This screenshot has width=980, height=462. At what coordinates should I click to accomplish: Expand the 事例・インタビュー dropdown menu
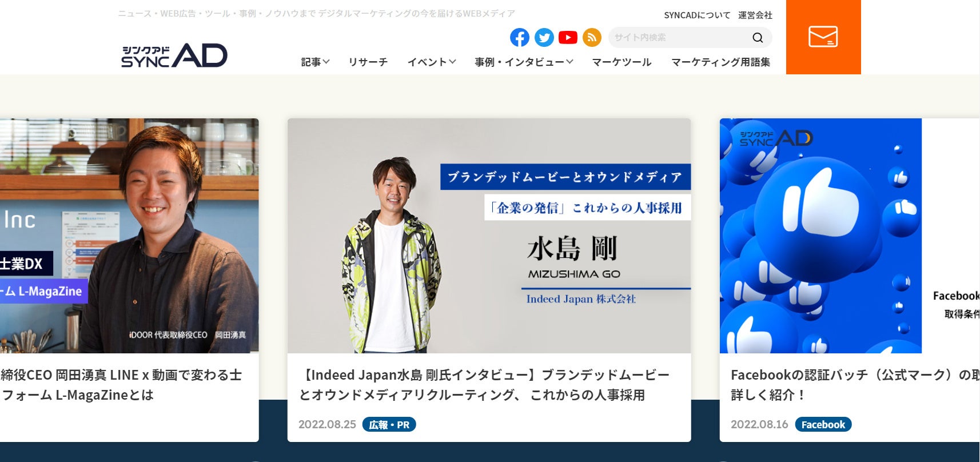524,62
